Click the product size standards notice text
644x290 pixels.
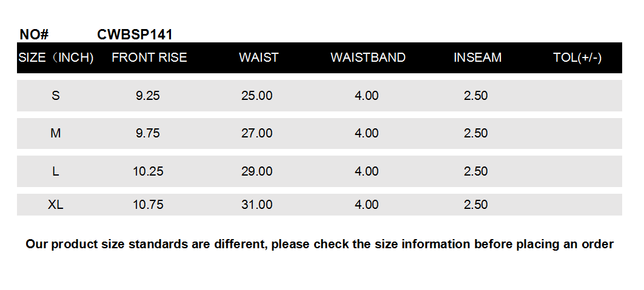320,245
